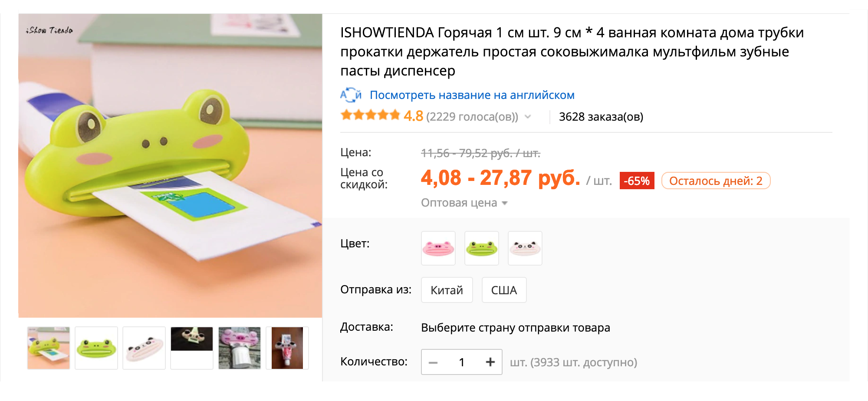Click the plus quantity icon
The image size is (868, 401).
click(490, 362)
